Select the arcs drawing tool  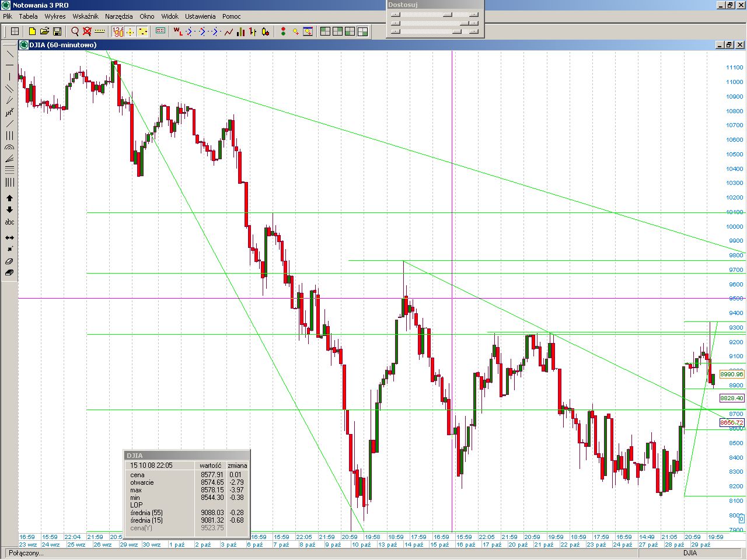(x=9, y=147)
